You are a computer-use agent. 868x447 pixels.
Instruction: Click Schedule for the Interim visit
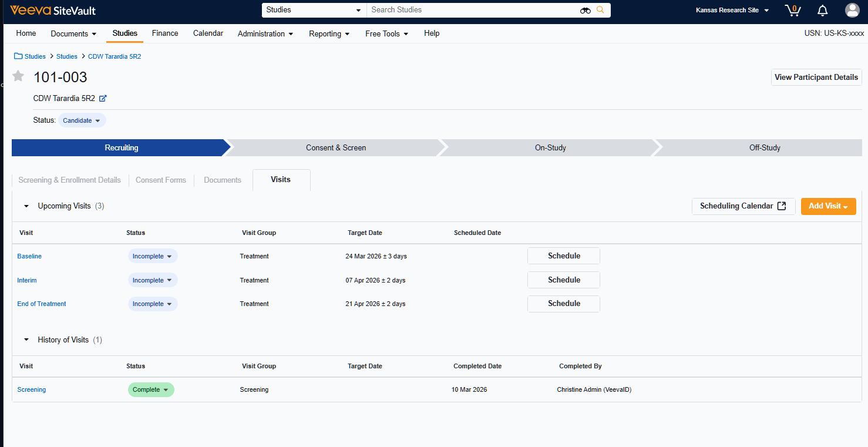[563, 280]
